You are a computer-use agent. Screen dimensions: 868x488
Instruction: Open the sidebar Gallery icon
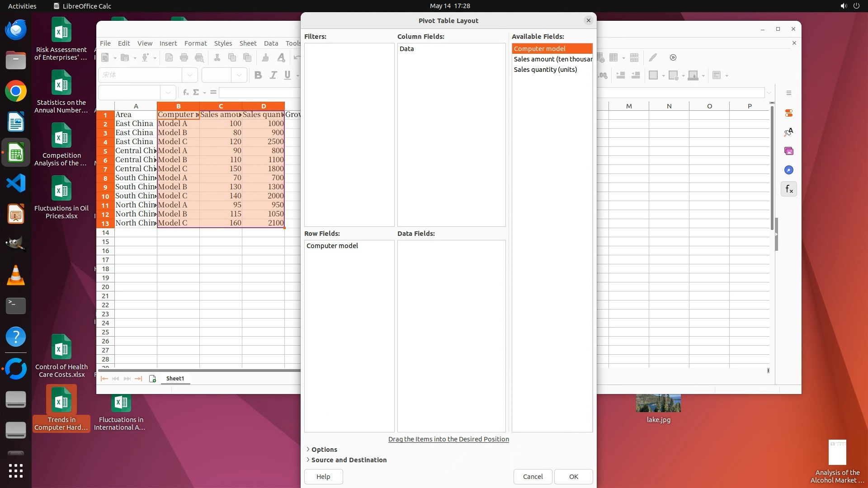pos(789,151)
